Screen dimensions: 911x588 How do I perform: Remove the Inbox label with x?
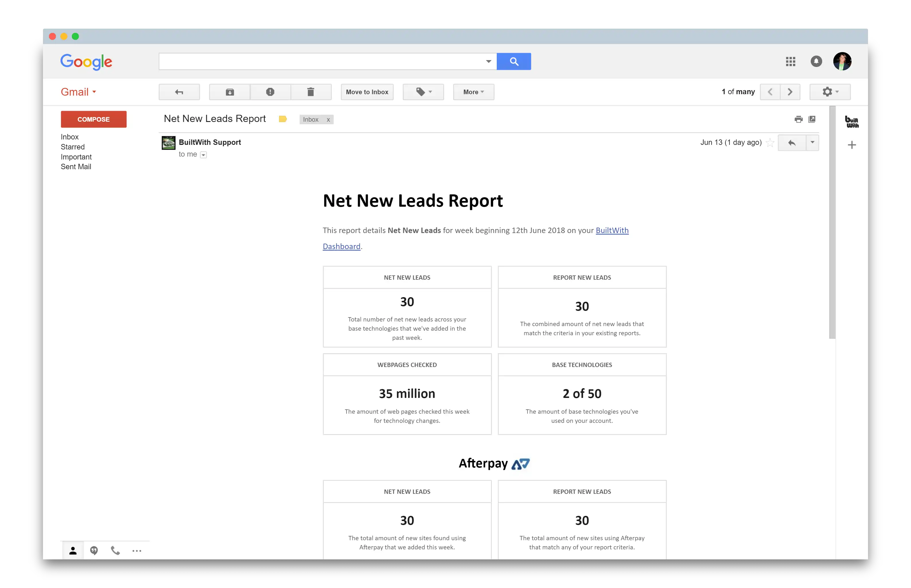tap(328, 119)
